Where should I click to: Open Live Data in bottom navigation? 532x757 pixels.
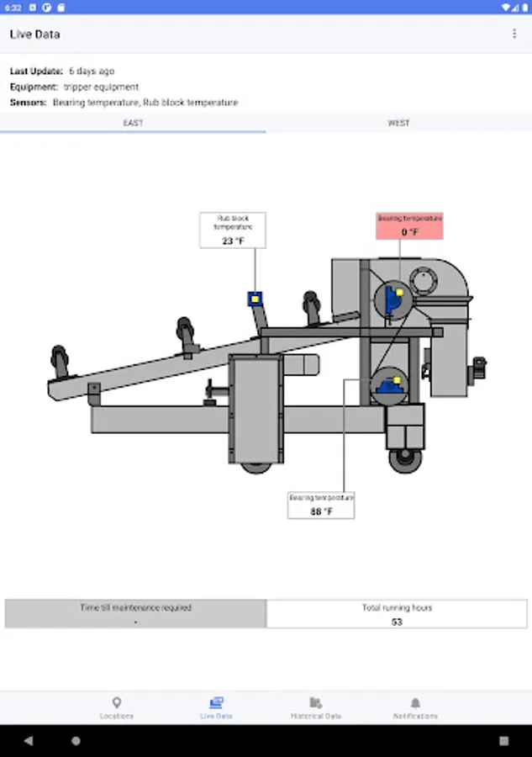tap(216, 707)
